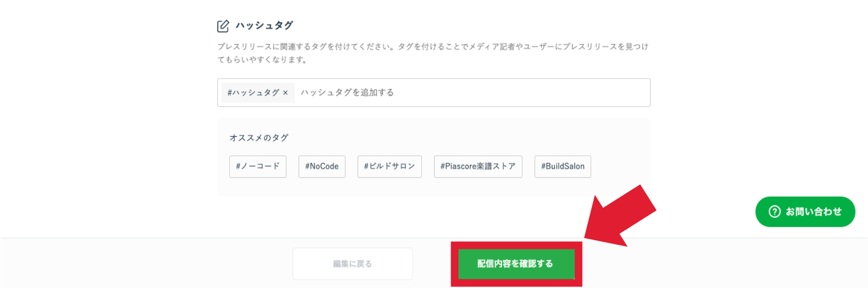Open the お問い合わせ help button label

(813, 212)
